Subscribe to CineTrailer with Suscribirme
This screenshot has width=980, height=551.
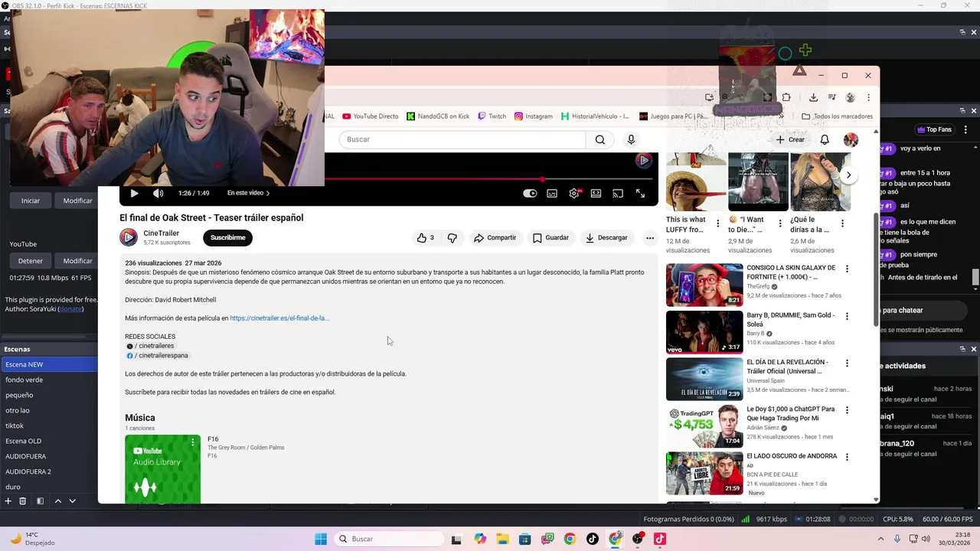(227, 238)
